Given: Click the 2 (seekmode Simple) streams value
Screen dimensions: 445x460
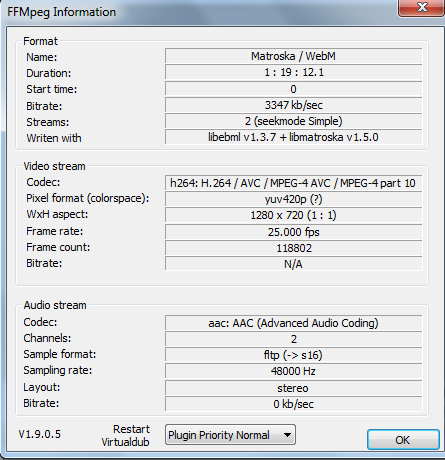Looking at the screenshot, I should click(x=293, y=121).
